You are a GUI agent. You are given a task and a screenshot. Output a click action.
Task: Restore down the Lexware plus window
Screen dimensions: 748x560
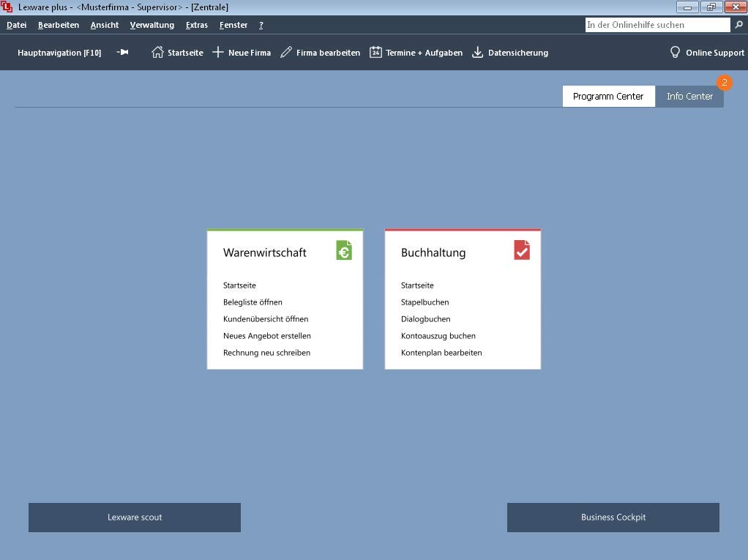(711, 7)
